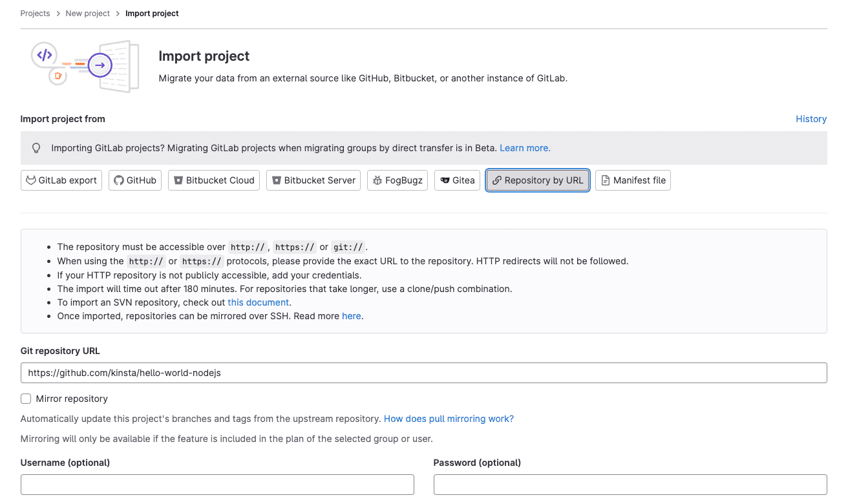The image size is (848, 504).
Task: Navigate to Projects in the breadcrumb
Action: point(35,13)
